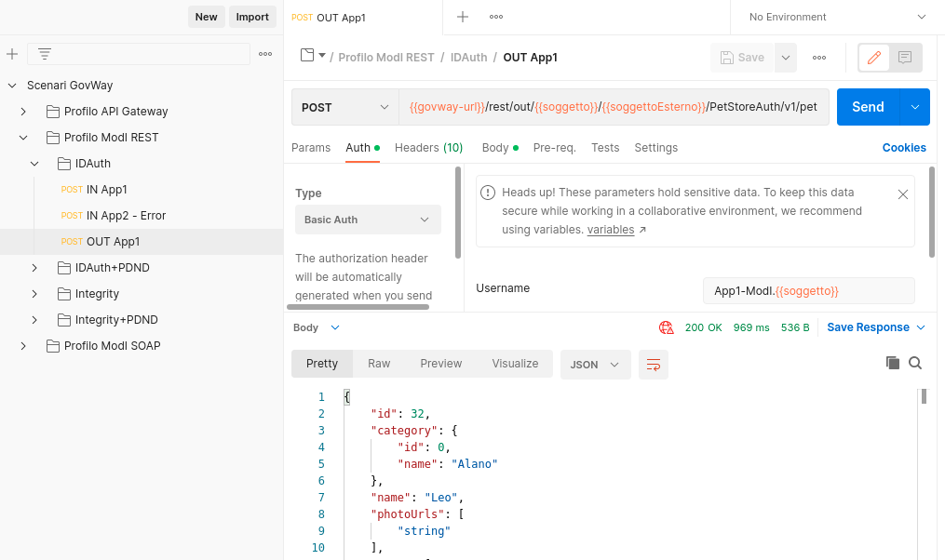Expand the Profilo ModI SOAP folder chevron
The image size is (945, 560).
click(x=23, y=346)
